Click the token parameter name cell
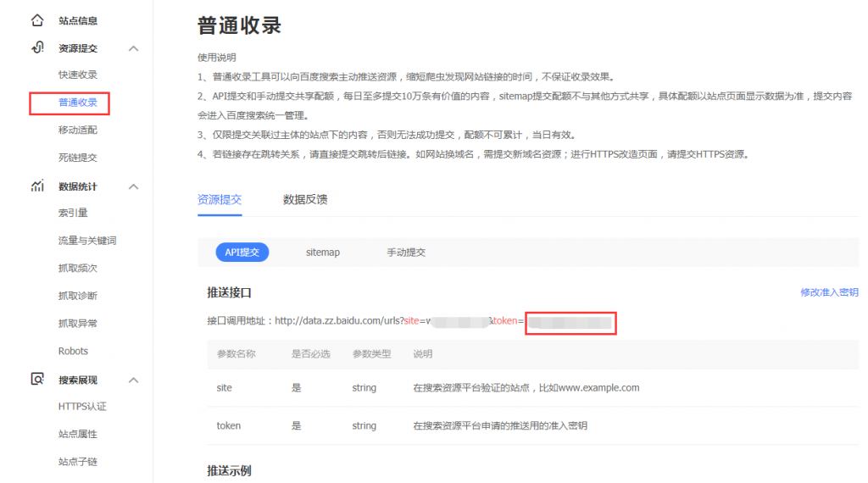 click(229, 425)
